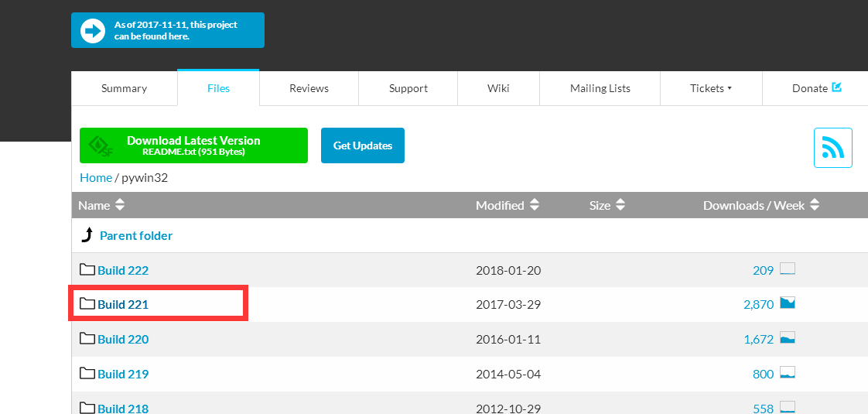868x414 pixels.
Task: Click the 2018-01-20 modified date
Action: click(508, 271)
